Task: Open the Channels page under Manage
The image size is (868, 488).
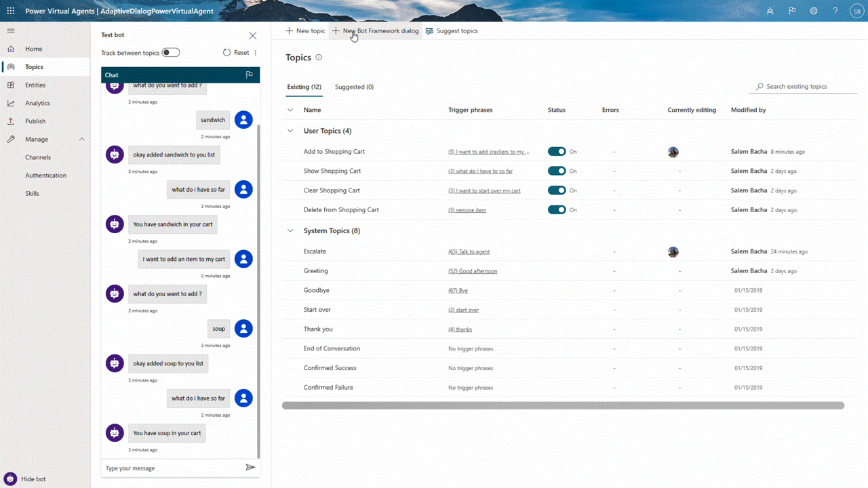Action: click(38, 157)
